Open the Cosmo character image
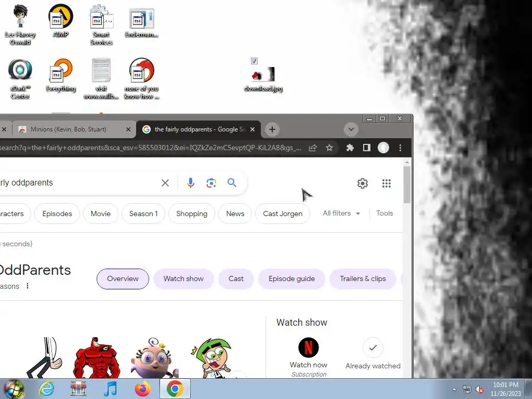This screenshot has height=399, width=532. (211, 358)
